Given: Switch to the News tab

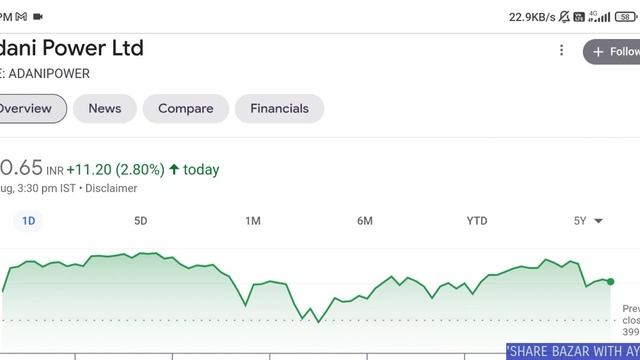Looking at the screenshot, I should tap(105, 109).
